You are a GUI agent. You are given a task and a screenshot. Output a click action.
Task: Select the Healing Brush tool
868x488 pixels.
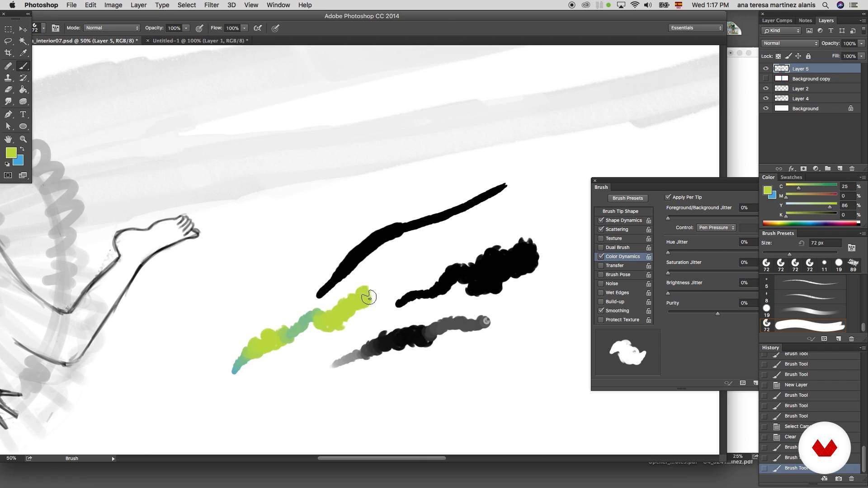[x=8, y=66]
